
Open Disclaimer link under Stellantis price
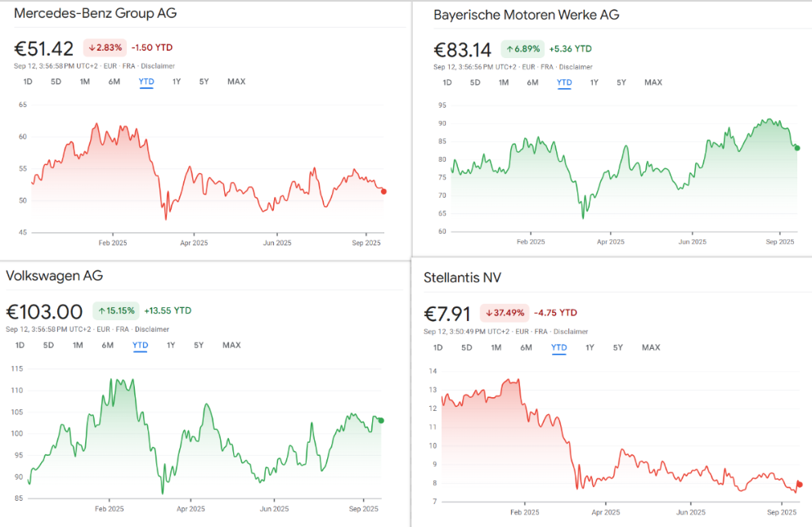point(571,332)
